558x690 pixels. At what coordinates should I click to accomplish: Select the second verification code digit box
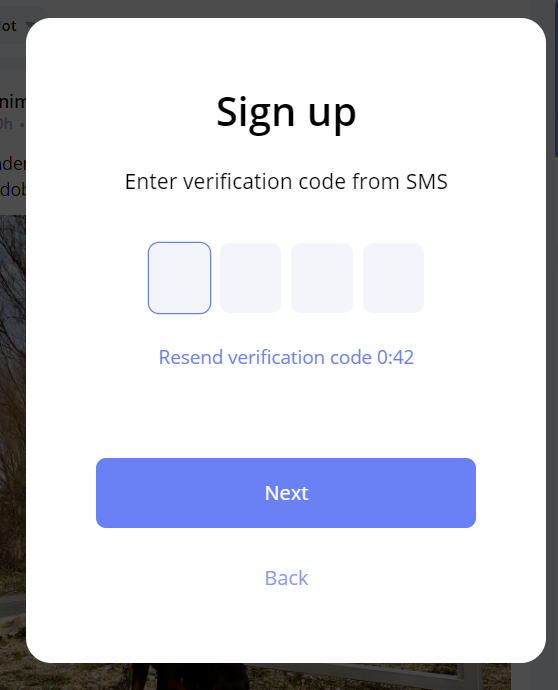(x=250, y=278)
